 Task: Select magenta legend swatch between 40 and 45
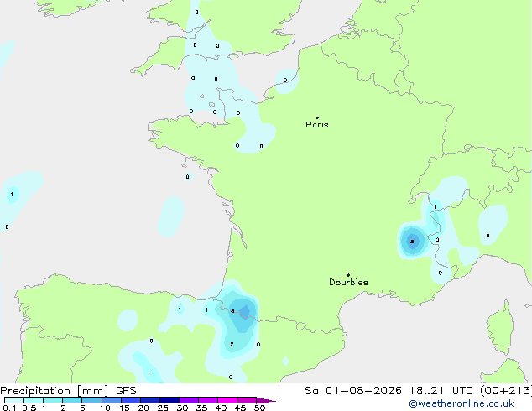tap(227, 400)
